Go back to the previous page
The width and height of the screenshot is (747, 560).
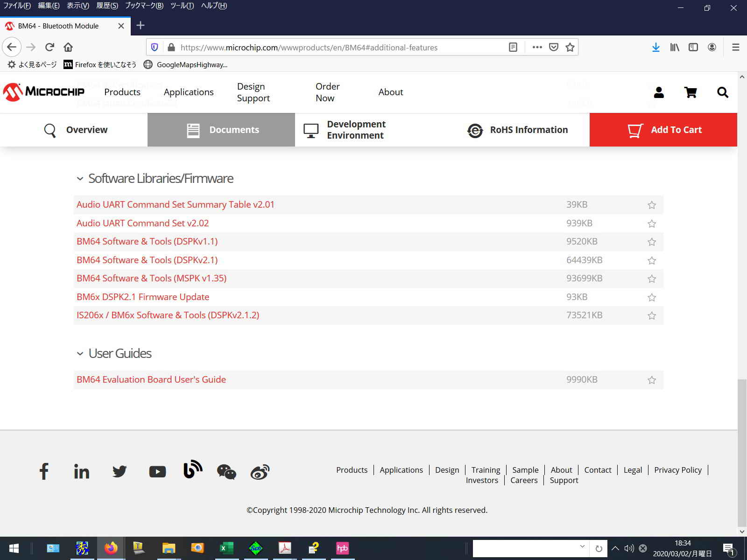tap(12, 47)
